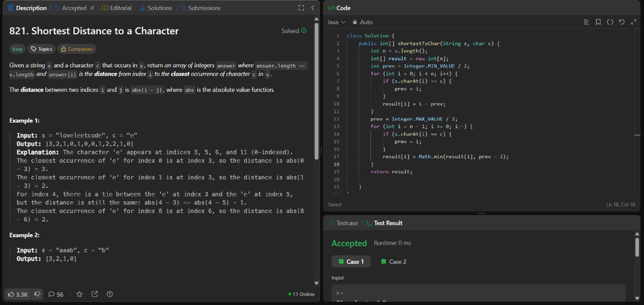644x305 pixels.
Task: Click the share external-link icon
Action: click(94, 294)
